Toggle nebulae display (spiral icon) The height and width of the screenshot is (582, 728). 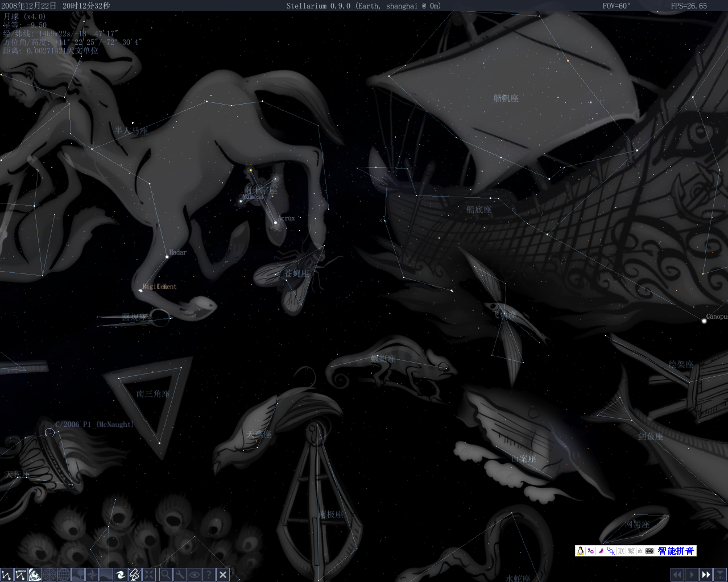click(x=121, y=575)
